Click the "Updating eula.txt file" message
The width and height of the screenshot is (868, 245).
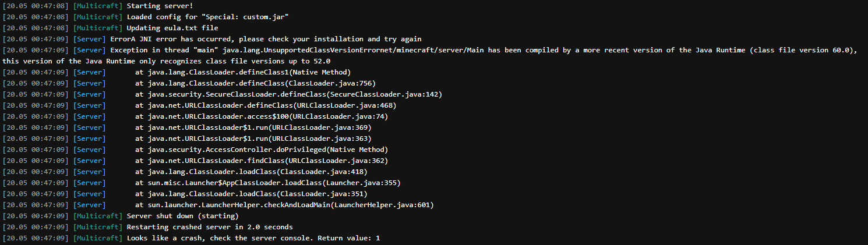172,28
